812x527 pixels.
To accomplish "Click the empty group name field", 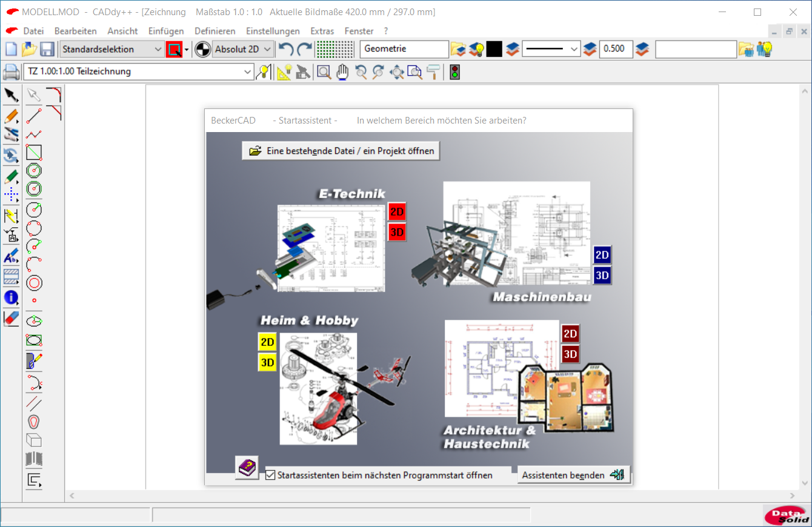I will pos(696,49).
